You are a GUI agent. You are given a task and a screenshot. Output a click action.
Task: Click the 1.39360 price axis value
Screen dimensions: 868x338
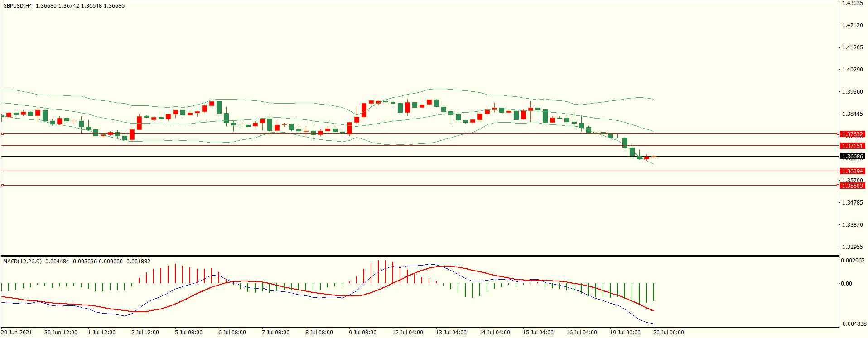(x=852, y=92)
